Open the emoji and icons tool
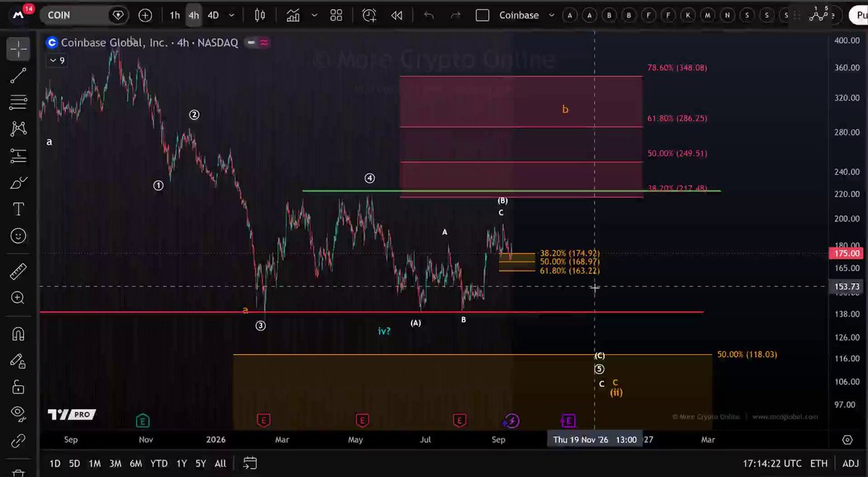Screen dimensions: 868x477 pyautogui.click(x=18, y=236)
